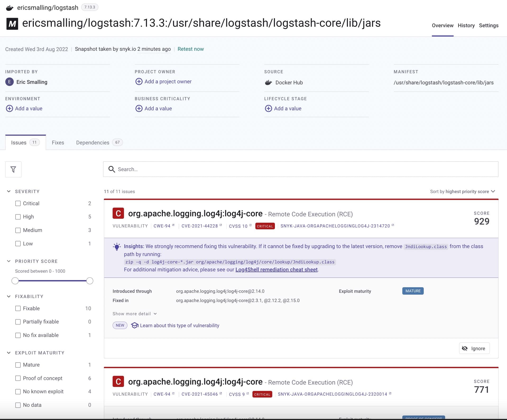This screenshot has width=507, height=420.
Task: Click the insights lightbulb icon in the recommendation box
Action: coord(116,246)
